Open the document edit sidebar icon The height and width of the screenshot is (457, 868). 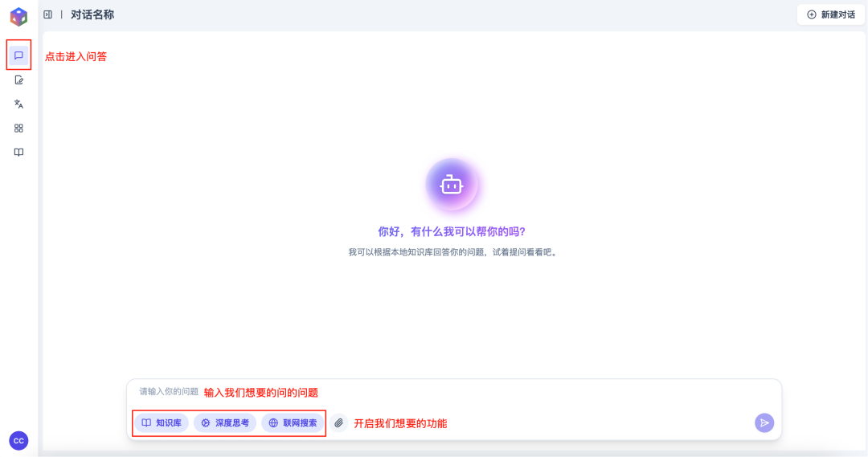click(18, 80)
